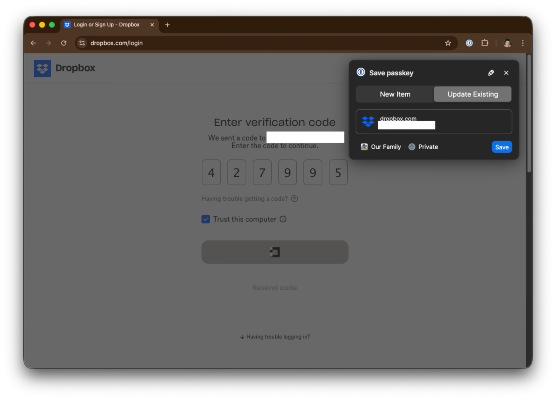The width and height of the screenshot is (556, 400).
Task: Click the second code digit box showing 2
Action: point(237,172)
